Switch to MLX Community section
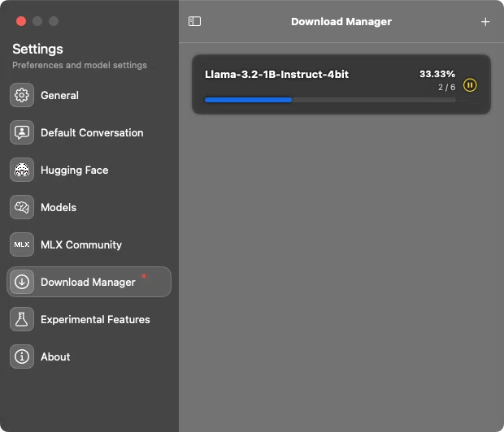504x432 pixels. point(89,244)
